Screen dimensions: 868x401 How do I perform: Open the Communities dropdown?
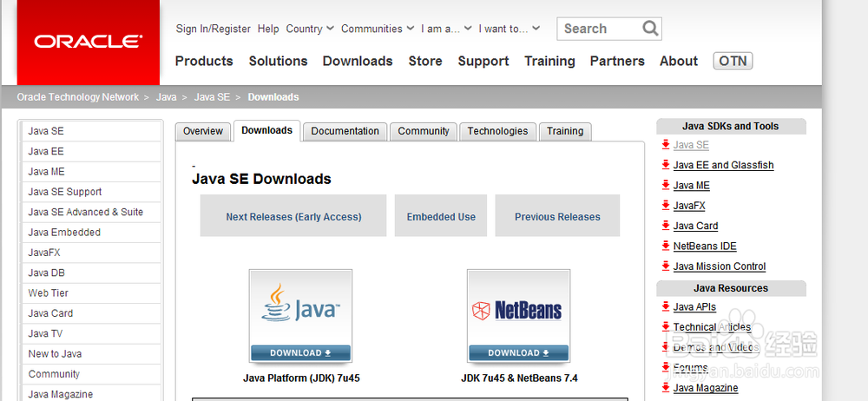pos(378,29)
